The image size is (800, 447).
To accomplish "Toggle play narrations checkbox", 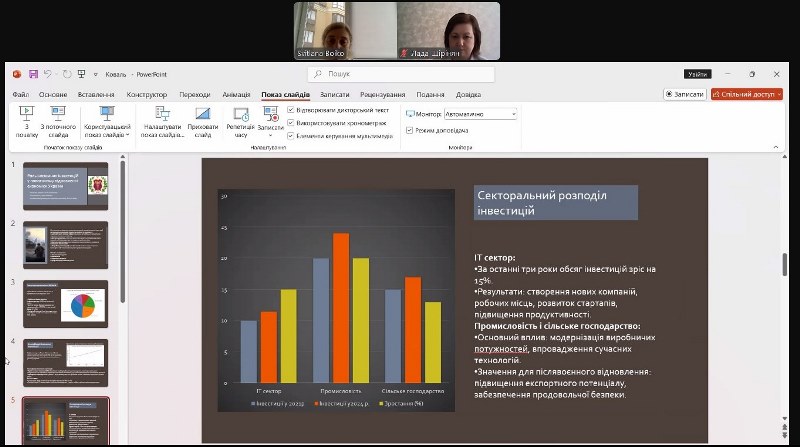I will pyautogui.click(x=290, y=109).
